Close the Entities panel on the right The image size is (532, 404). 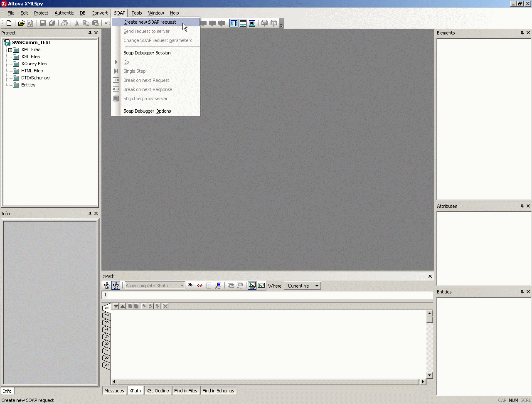click(528, 292)
